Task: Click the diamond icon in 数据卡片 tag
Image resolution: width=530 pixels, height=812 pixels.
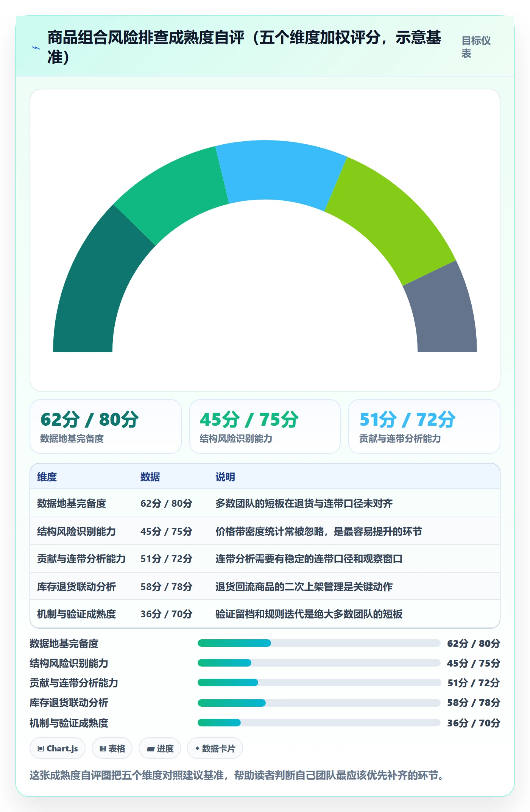Action: (197, 748)
